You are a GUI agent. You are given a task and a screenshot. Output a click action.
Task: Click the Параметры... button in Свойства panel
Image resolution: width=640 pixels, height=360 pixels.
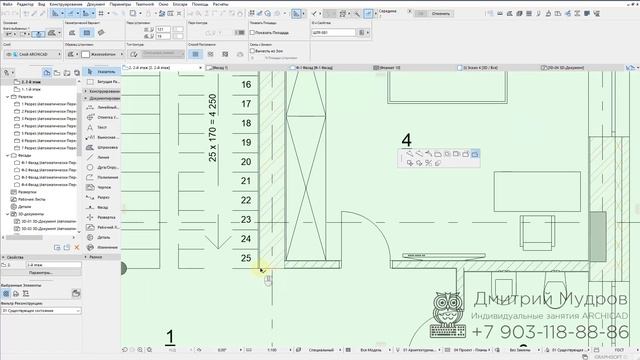pos(40,273)
